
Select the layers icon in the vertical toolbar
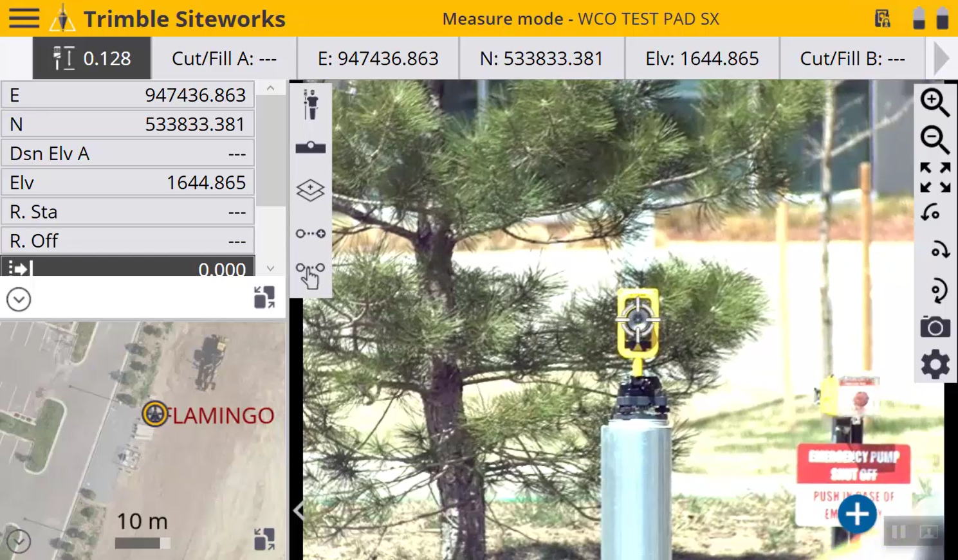310,190
